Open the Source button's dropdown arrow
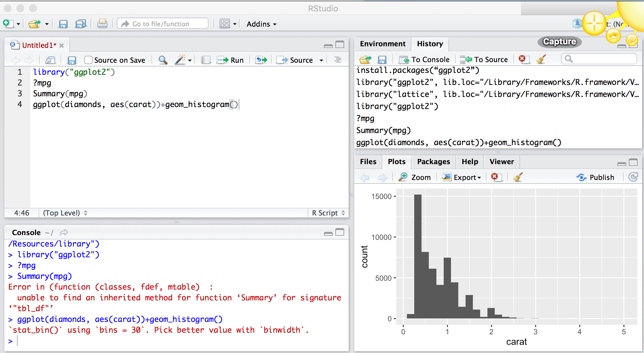Image resolution: width=644 pixels, height=353 pixels. pos(321,60)
